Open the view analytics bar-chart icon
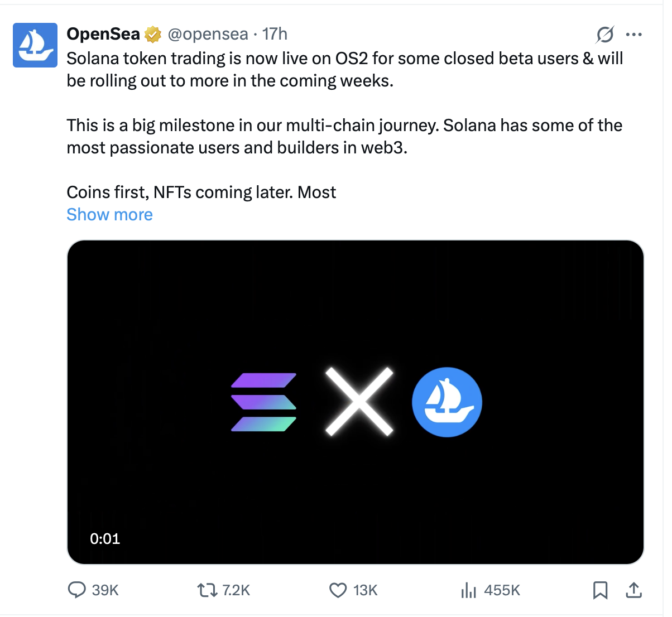 click(469, 590)
